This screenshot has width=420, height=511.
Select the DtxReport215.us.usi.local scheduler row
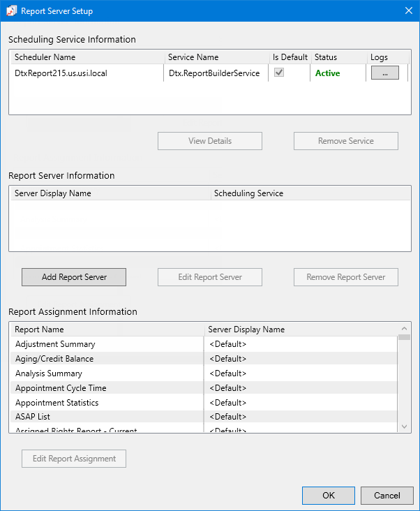coord(61,73)
